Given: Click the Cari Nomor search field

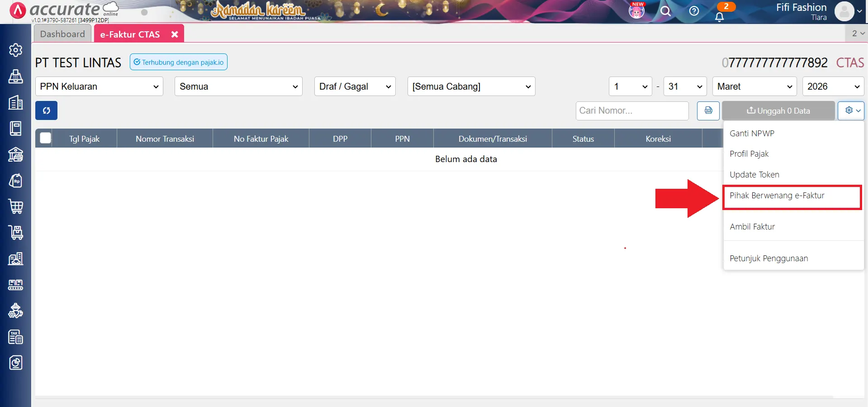Looking at the screenshot, I should [x=631, y=110].
